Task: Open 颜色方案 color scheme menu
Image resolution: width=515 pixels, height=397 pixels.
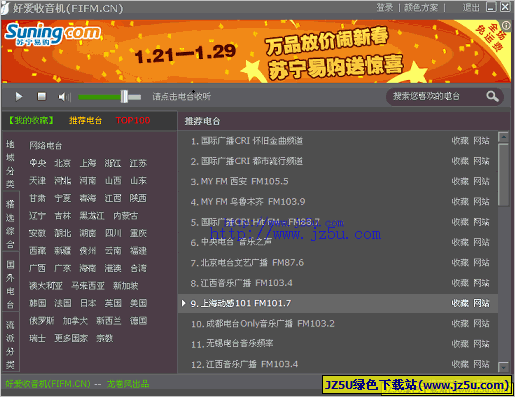Action: coord(421,8)
